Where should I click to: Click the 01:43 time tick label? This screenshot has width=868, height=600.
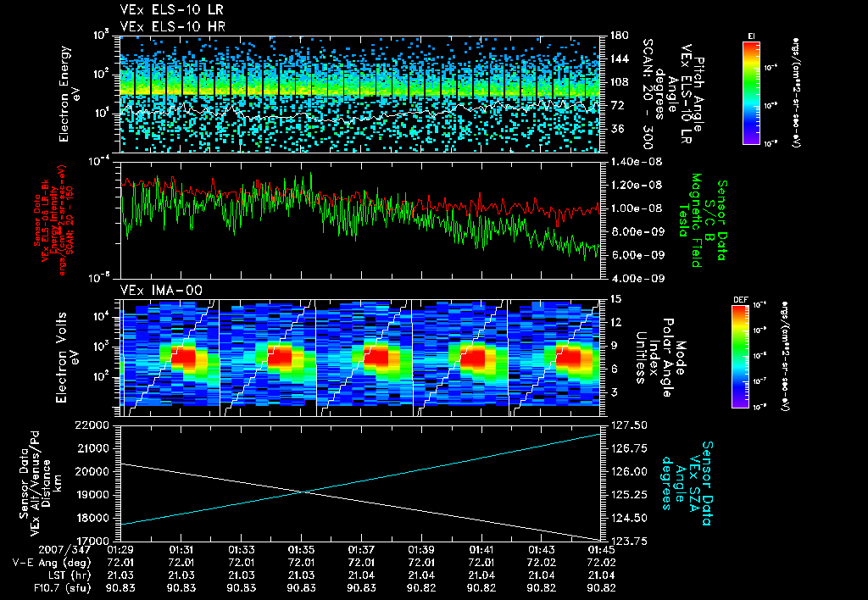tap(542, 550)
